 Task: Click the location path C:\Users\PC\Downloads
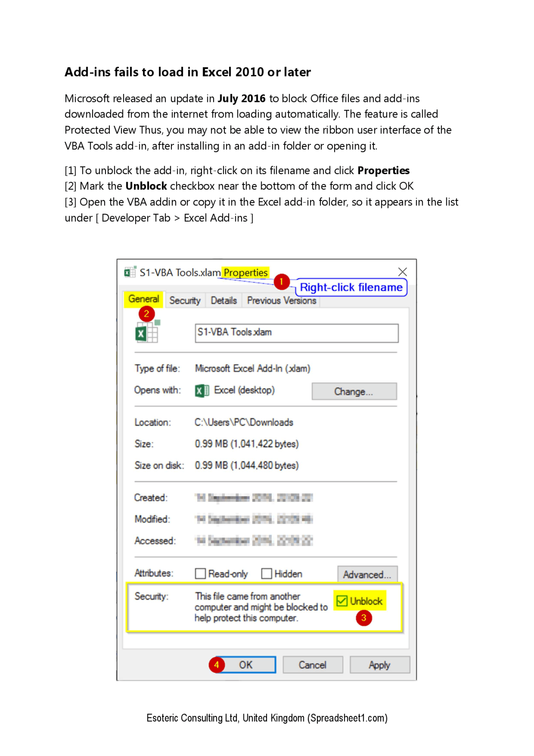coord(244,422)
